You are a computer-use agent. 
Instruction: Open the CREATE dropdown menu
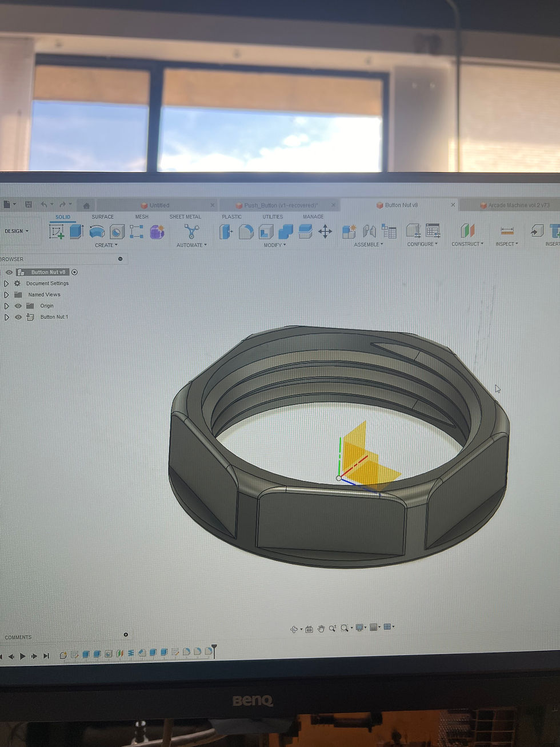click(106, 245)
